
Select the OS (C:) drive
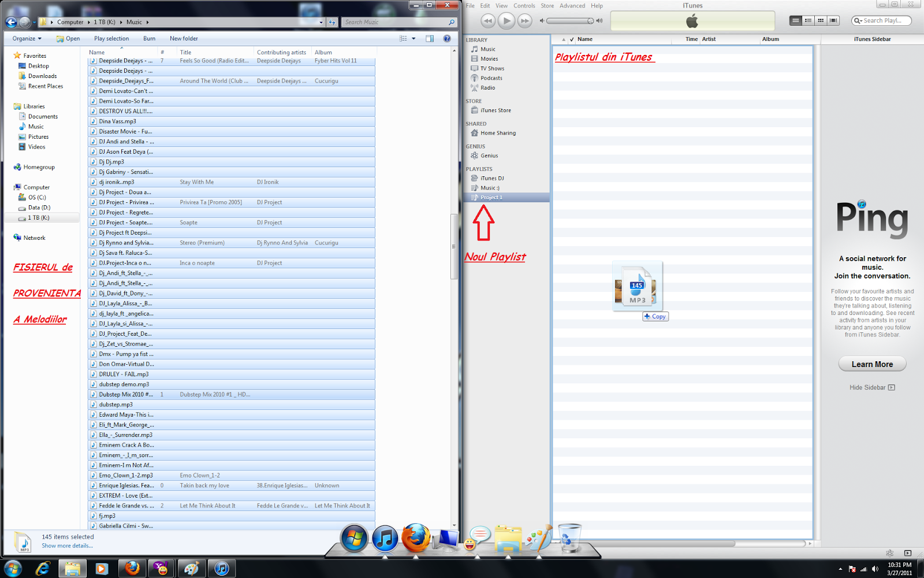[x=32, y=198]
